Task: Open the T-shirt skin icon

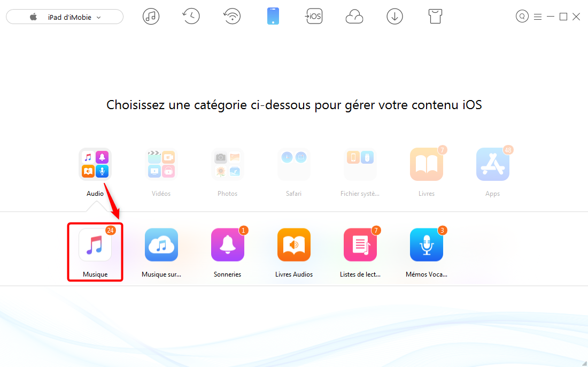Action: [435, 17]
